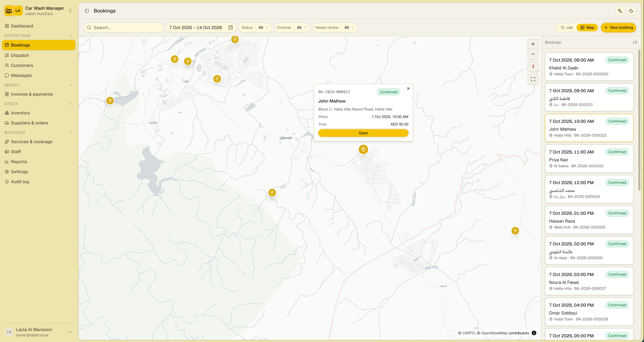Enter fullscreen map view
The width and height of the screenshot is (644, 342).
coord(533,79)
